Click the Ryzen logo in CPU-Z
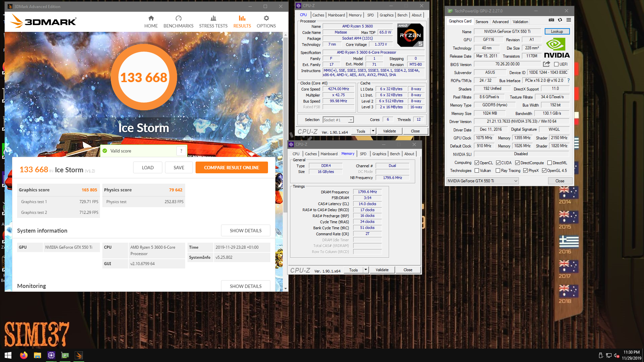Viewport: 644px width, 362px height. point(410,35)
